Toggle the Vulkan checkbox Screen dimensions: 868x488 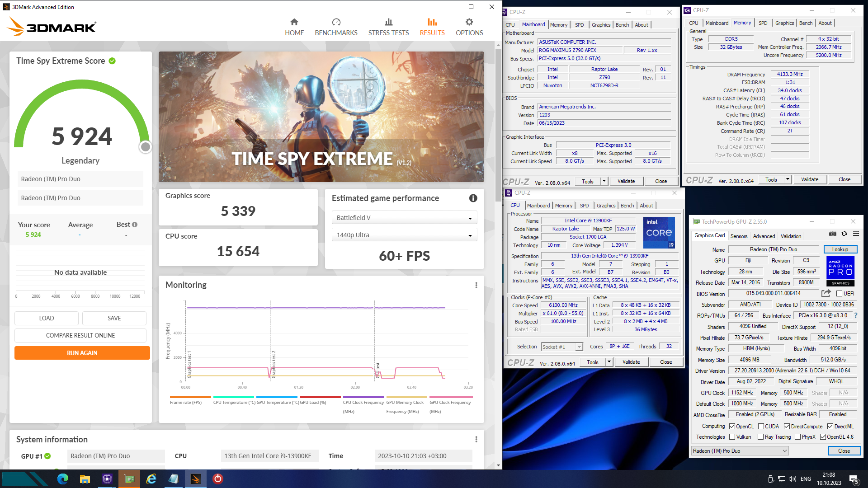tap(732, 437)
